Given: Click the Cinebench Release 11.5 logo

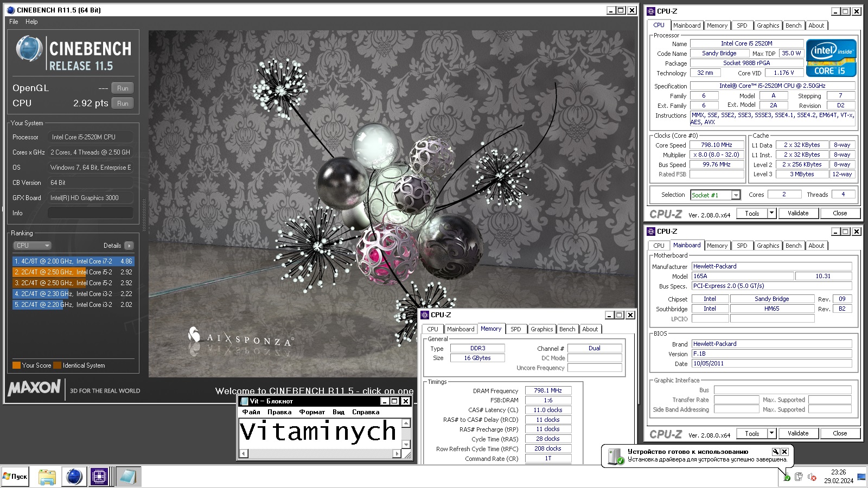Looking at the screenshot, I should 73,54.
